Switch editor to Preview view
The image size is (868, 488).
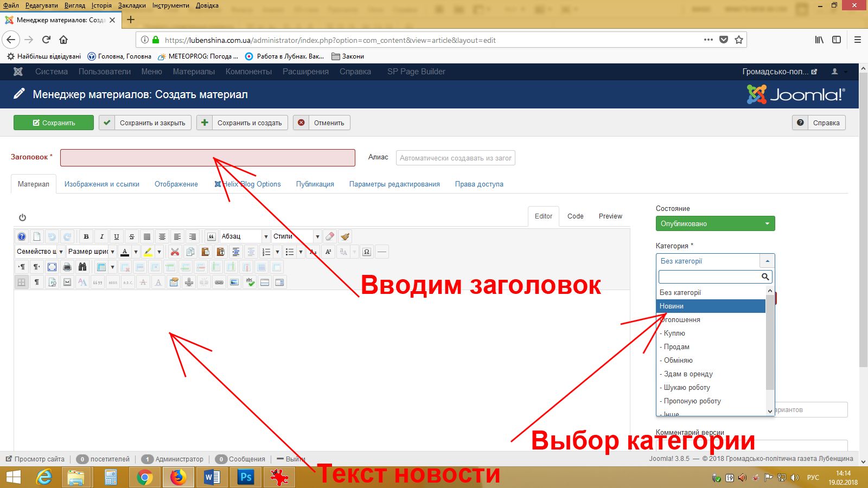coord(610,216)
